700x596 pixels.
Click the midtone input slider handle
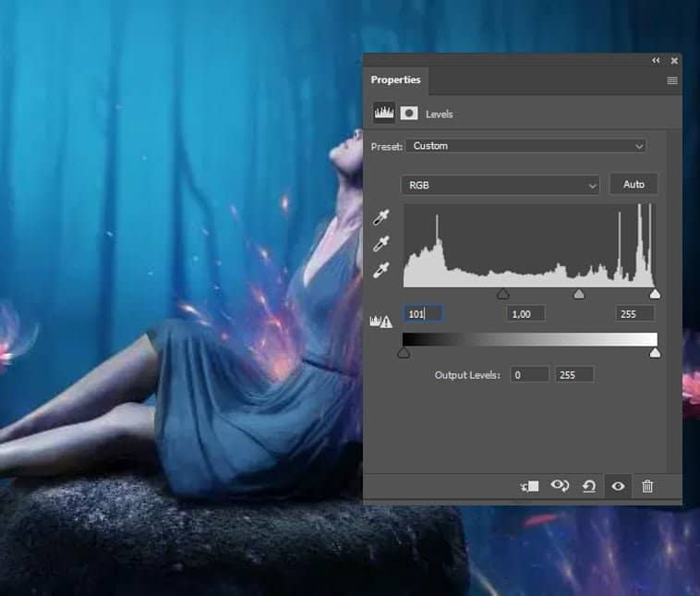pyautogui.click(x=579, y=294)
